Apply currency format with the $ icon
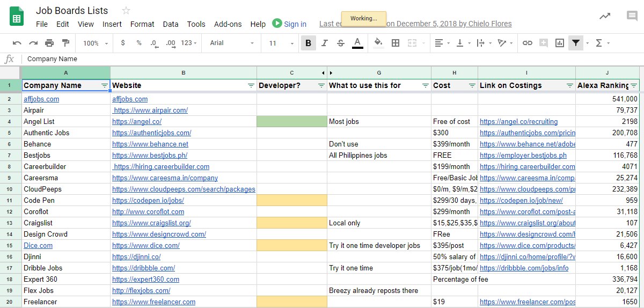 [x=123, y=43]
